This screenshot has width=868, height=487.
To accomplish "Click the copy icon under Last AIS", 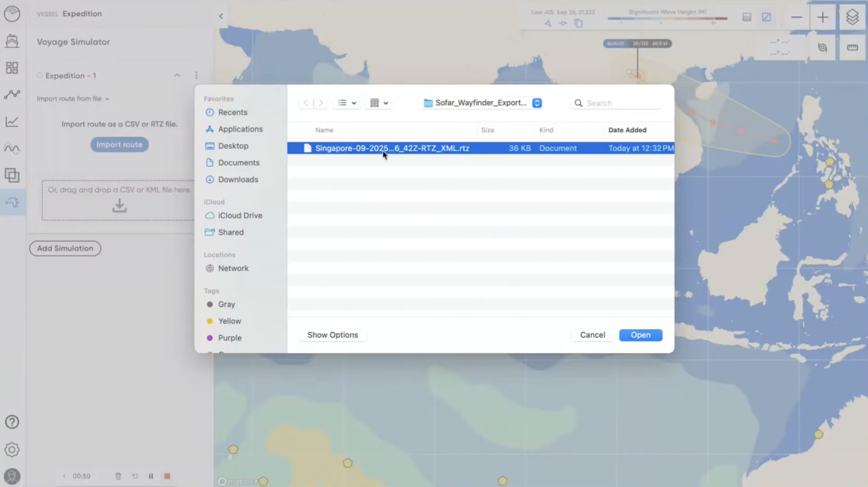I will tap(578, 24).
